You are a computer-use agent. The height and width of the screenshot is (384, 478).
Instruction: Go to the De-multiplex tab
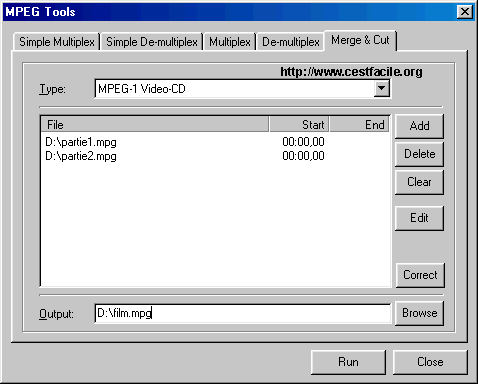point(291,42)
